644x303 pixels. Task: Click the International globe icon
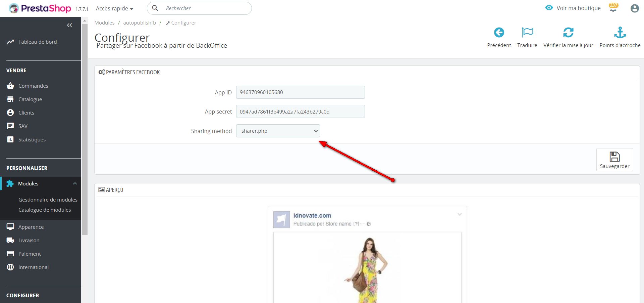10,267
